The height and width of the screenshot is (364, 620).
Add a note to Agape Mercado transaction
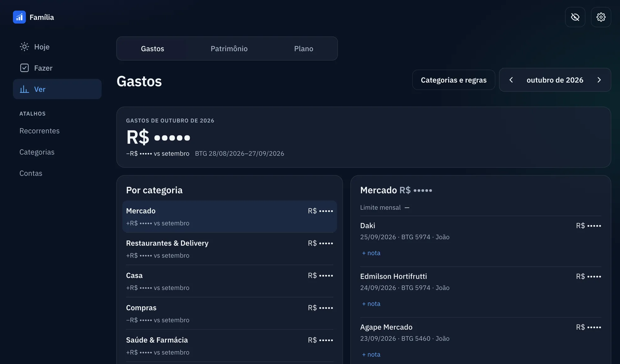tap(371, 355)
